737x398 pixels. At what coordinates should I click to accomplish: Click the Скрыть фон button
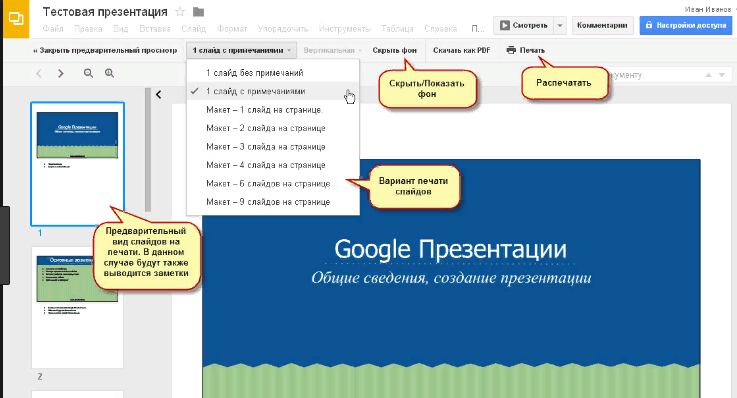click(394, 50)
